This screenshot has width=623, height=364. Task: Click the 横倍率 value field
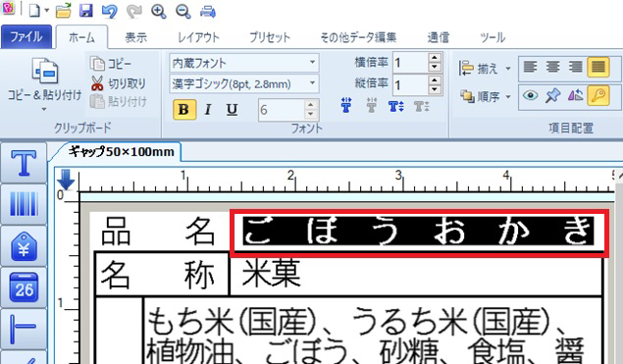point(410,63)
